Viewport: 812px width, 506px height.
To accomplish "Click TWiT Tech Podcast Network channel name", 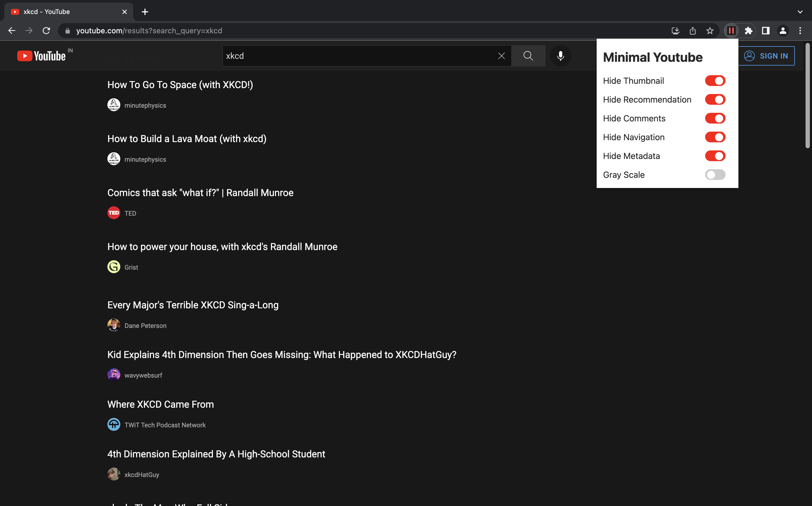I will coord(165,425).
